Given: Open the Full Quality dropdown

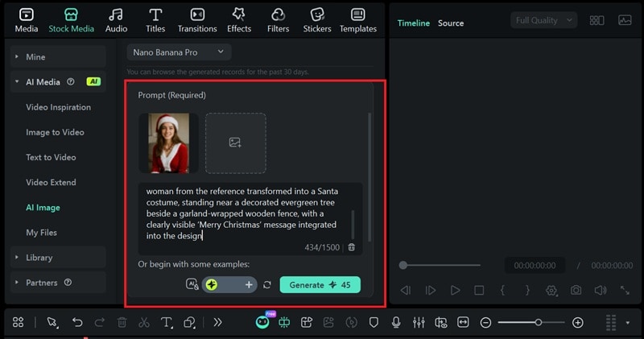Looking at the screenshot, I should [544, 20].
